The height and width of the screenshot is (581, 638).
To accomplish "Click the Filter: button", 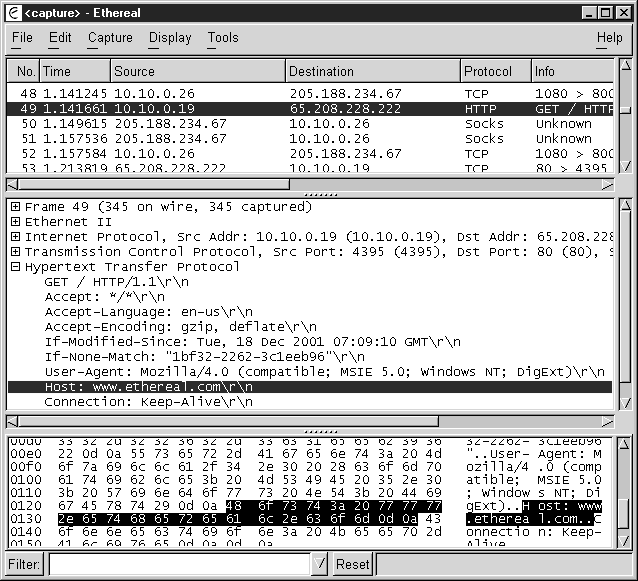I will [x=24, y=564].
